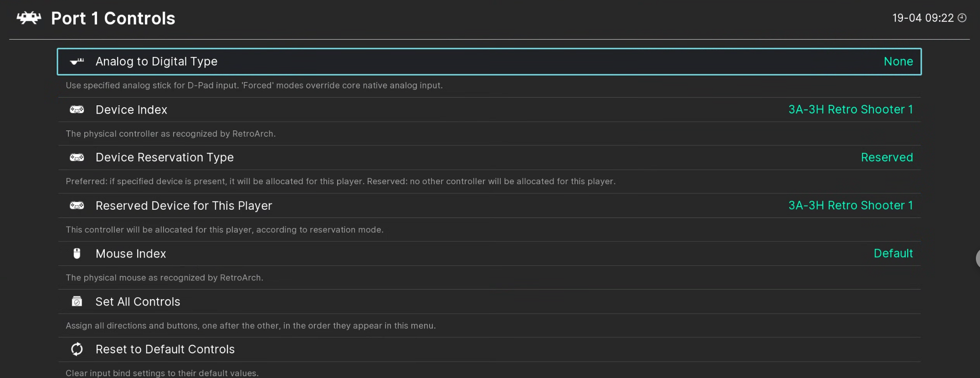Screen dimensions: 980x378
Task: Click the Device Reservation Type gamepad icon
Action: [77, 158]
